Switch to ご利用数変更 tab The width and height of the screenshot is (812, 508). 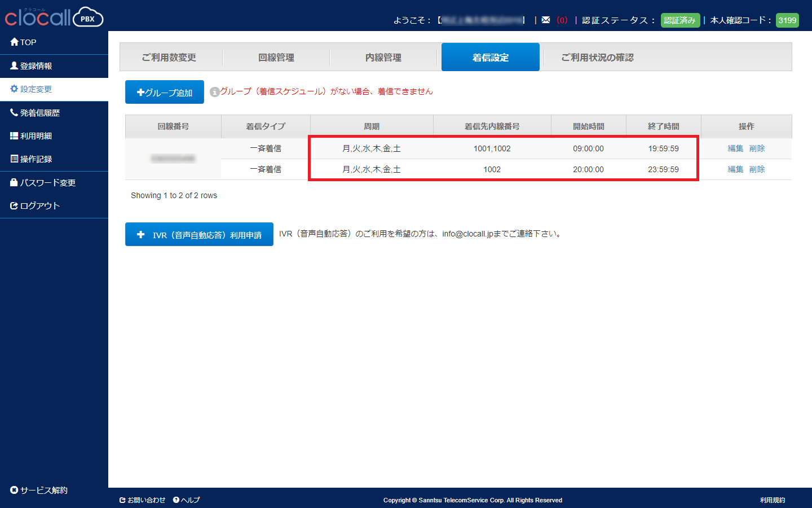point(169,58)
